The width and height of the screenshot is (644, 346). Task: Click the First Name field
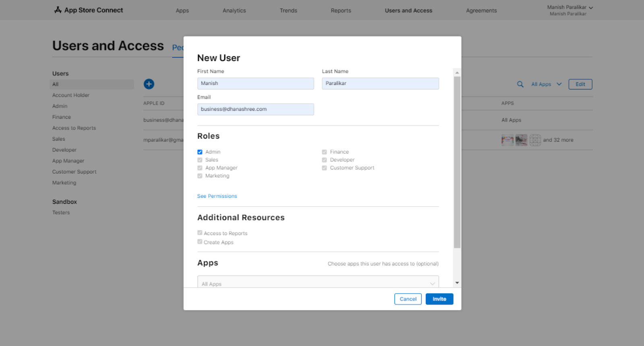pyautogui.click(x=256, y=83)
